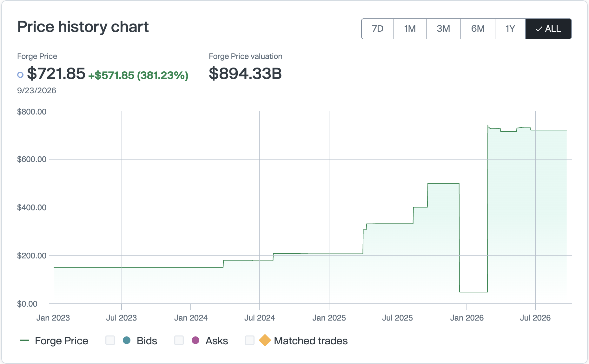The width and height of the screenshot is (589, 364).
Task: Click the Jan 2026 axis label
Action: [467, 318]
